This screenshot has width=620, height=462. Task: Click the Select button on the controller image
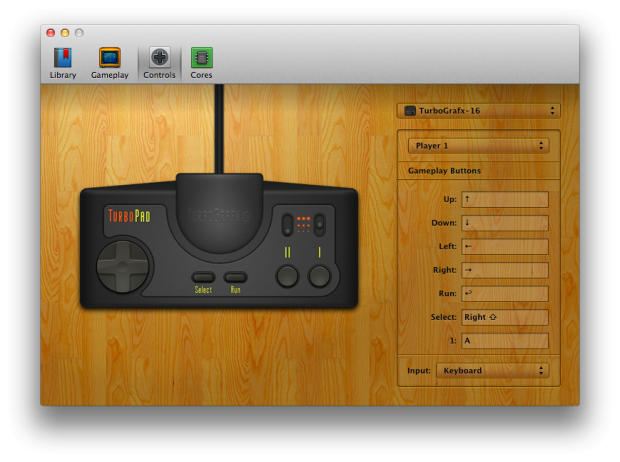203,277
